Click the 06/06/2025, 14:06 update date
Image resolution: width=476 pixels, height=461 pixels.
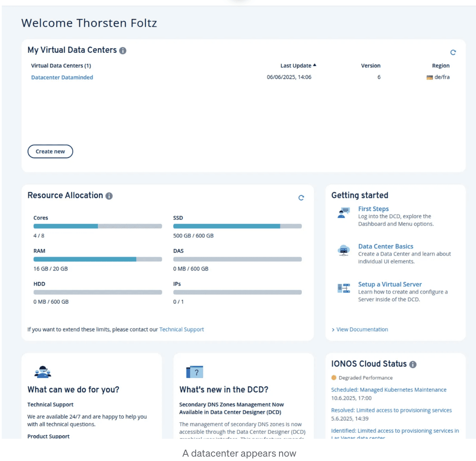pyautogui.click(x=289, y=77)
